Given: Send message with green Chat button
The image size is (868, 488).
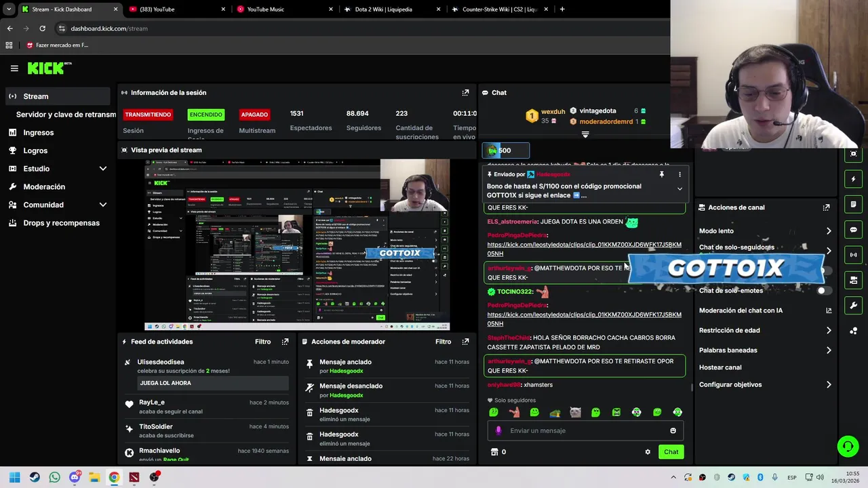Looking at the screenshot, I should click(671, 452).
